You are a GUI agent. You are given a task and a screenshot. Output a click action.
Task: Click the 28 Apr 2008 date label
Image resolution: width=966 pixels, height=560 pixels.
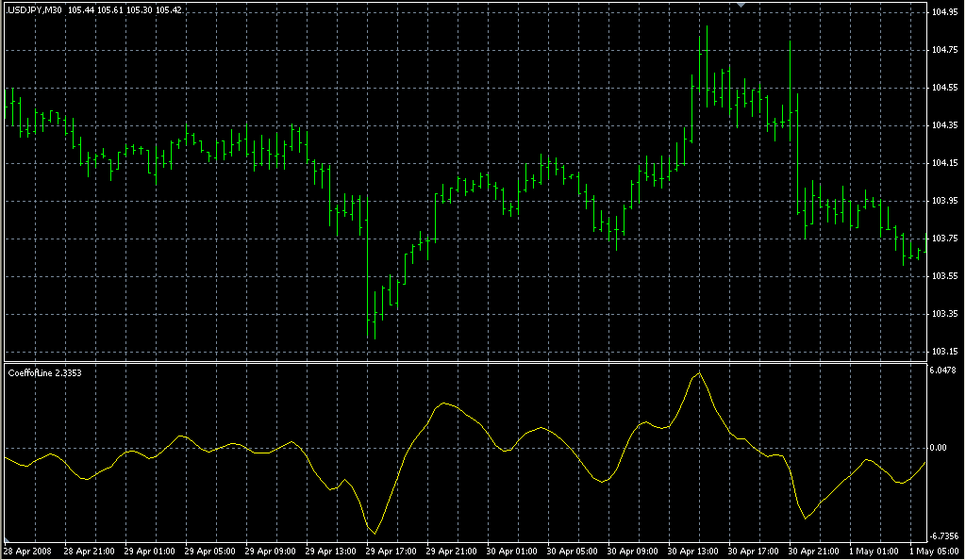pyautogui.click(x=26, y=551)
